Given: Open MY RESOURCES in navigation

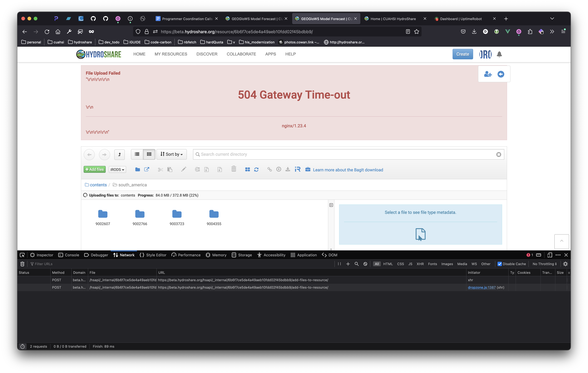Looking at the screenshot, I should point(171,54).
